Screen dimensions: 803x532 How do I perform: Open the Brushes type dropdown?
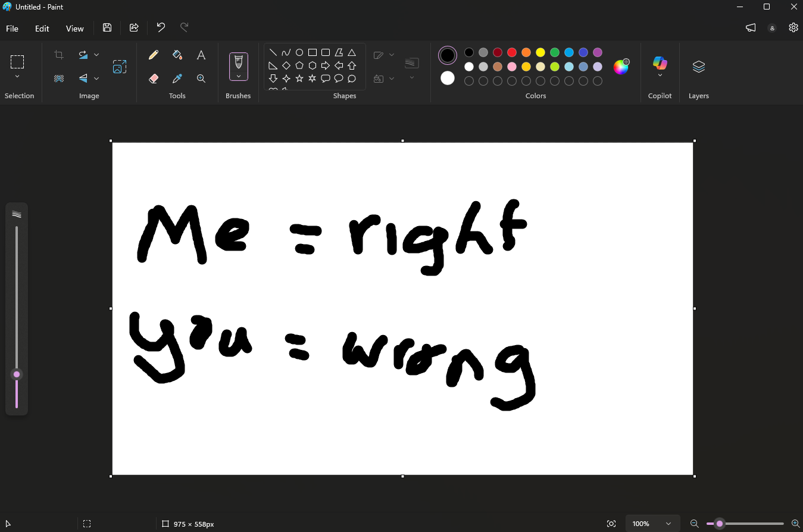click(239, 76)
